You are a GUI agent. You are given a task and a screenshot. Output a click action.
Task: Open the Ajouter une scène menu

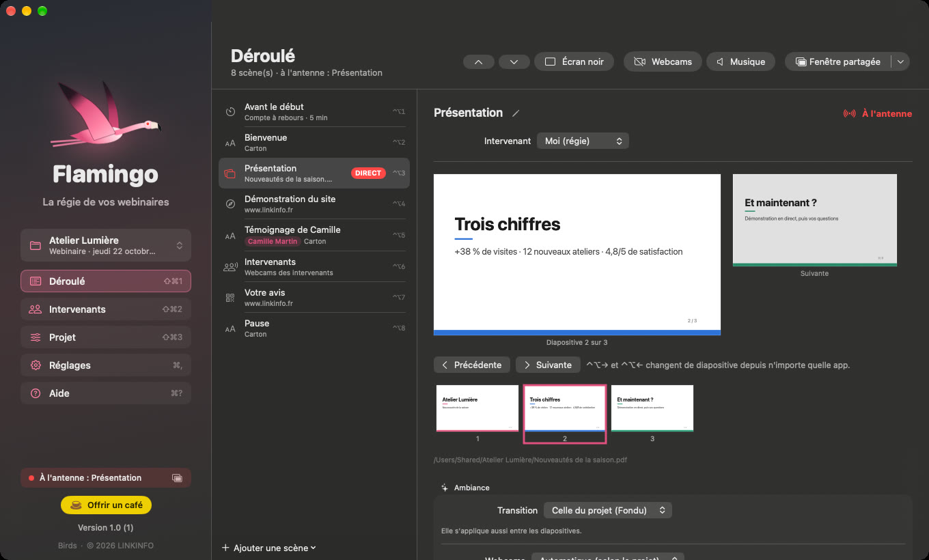(269, 548)
